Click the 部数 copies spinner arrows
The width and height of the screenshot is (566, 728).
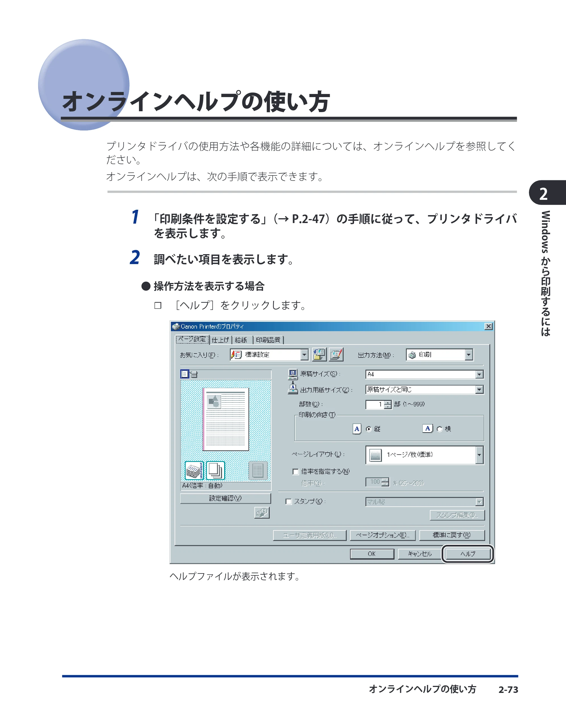[x=387, y=404]
